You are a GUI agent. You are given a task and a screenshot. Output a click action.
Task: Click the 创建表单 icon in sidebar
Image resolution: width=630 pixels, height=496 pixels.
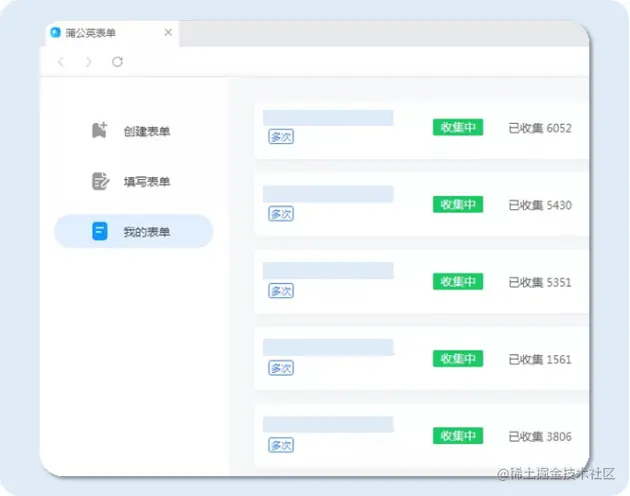(x=99, y=130)
